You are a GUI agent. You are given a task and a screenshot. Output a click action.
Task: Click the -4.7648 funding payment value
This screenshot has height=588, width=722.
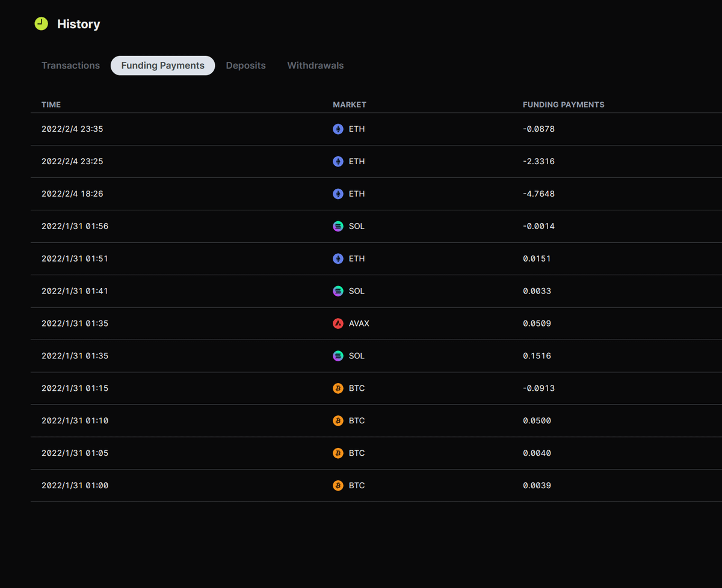(538, 194)
